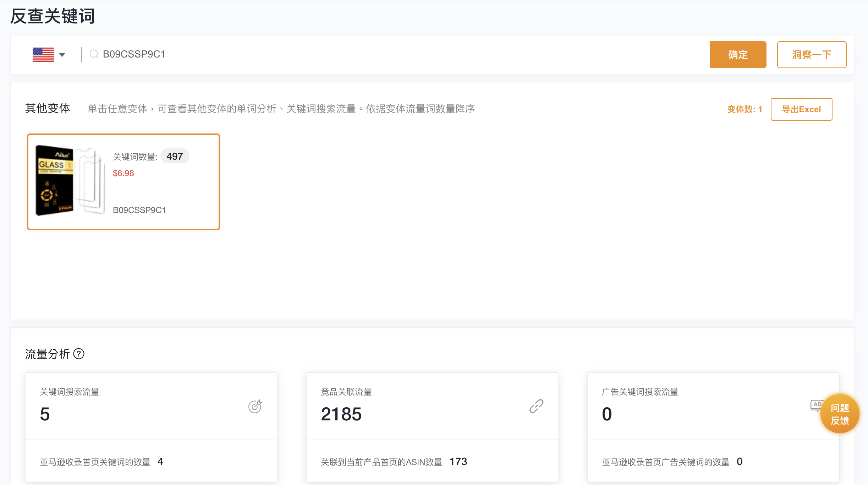The image size is (868, 485).
Task: Open the 竞品关联流量 card value 2185
Action: 341,414
